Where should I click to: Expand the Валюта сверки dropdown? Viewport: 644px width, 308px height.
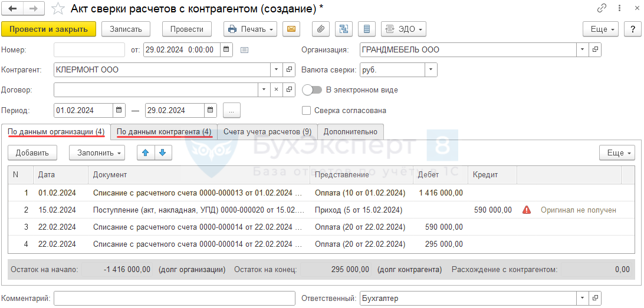click(431, 69)
